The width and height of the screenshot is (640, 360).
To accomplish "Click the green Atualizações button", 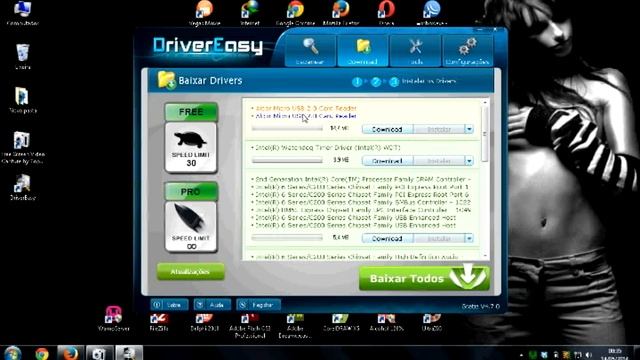I will (191, 272).
